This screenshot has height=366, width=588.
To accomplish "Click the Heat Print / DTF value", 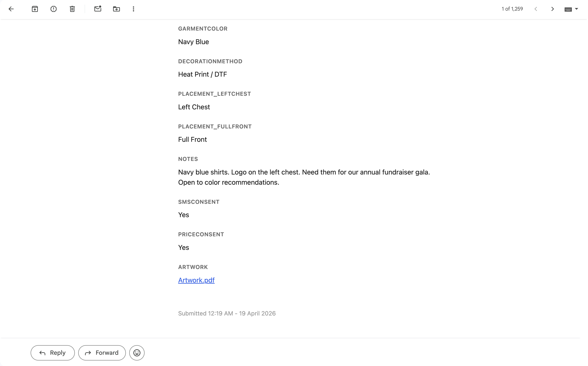I will [202, 74].
